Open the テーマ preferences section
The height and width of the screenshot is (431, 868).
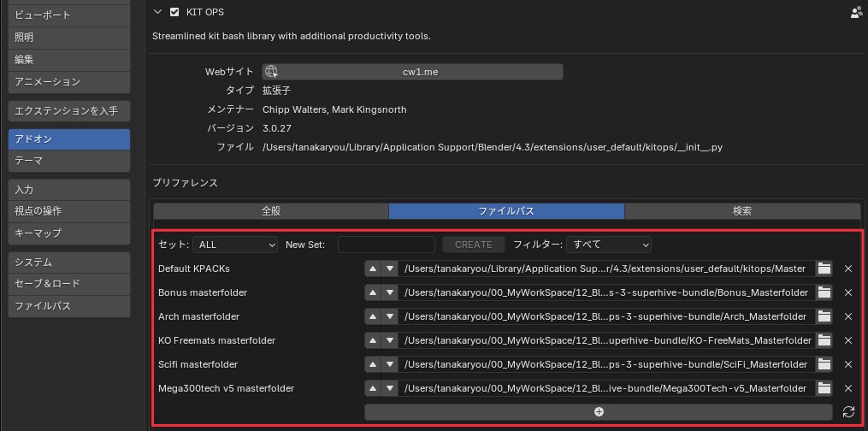(x=69, y=161)
